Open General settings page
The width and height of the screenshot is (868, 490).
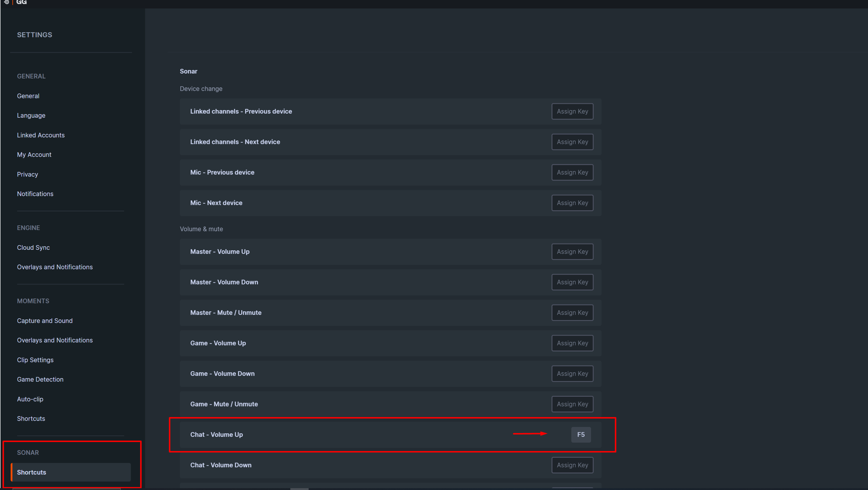(28, 96)
